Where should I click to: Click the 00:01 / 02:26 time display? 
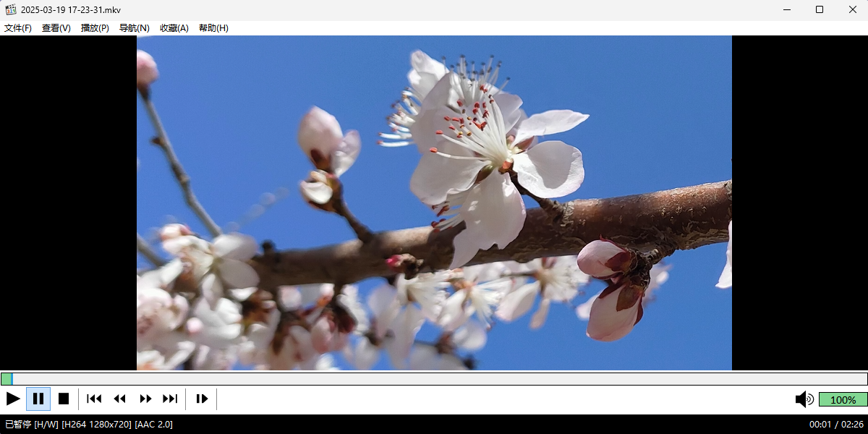pyautogui.click(x=835, y=425)
